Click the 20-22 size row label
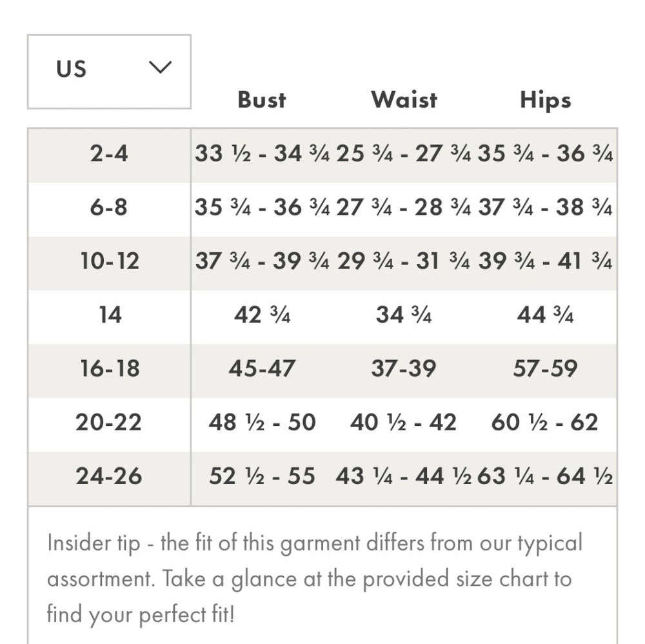 (x=108, y=422)
